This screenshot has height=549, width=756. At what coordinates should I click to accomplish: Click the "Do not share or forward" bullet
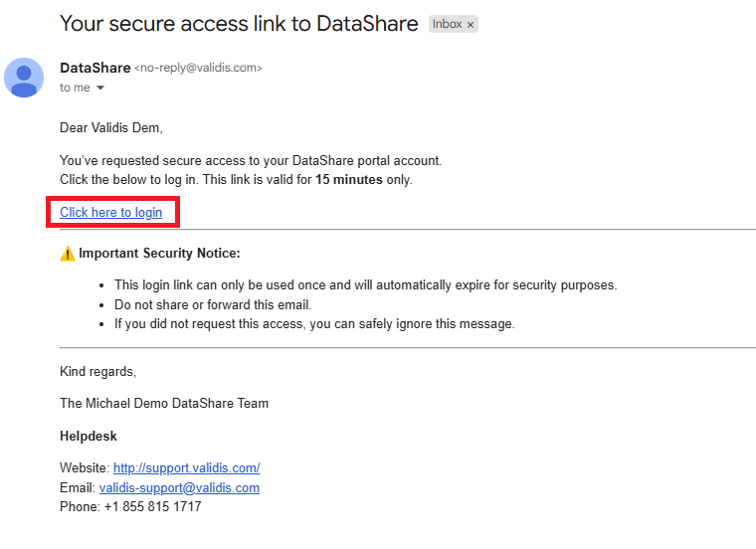213,304
